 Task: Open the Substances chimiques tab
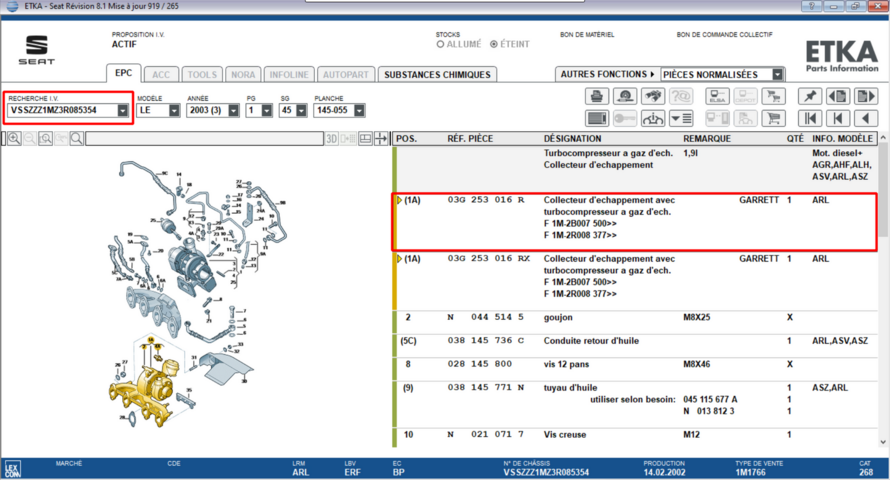click(x=437, y=74)
